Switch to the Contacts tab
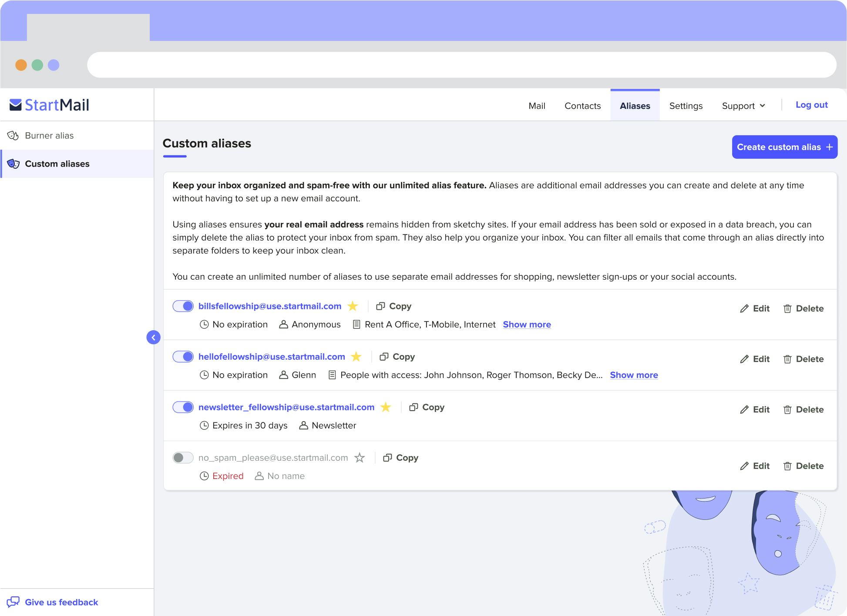Image resolution: width=847 pixels, height=616 pixels. coord(582,105)
